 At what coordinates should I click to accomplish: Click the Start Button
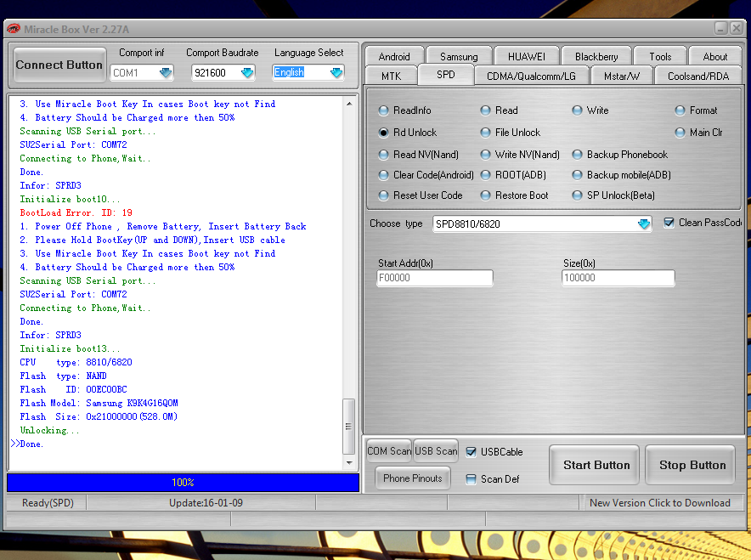point(594,465)
